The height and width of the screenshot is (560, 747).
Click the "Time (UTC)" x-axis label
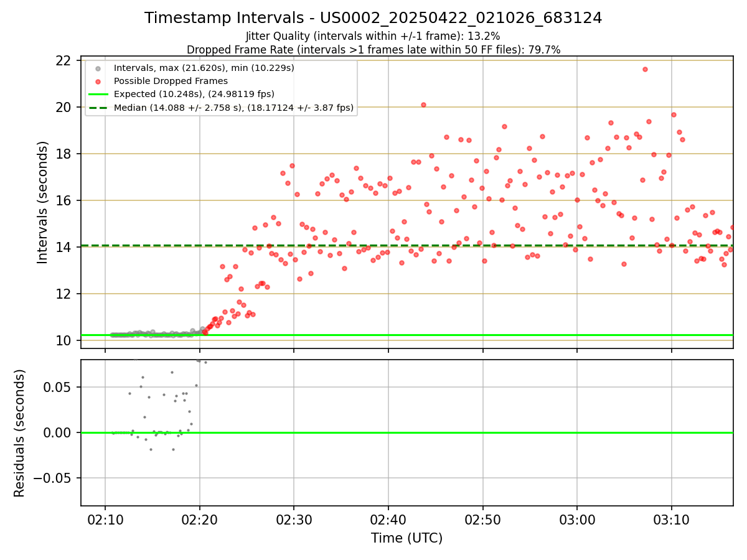(x=406, y=538)
